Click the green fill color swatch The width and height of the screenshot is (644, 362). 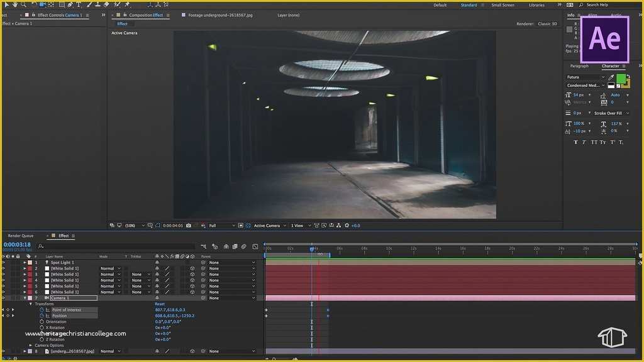tap(621, 79)
